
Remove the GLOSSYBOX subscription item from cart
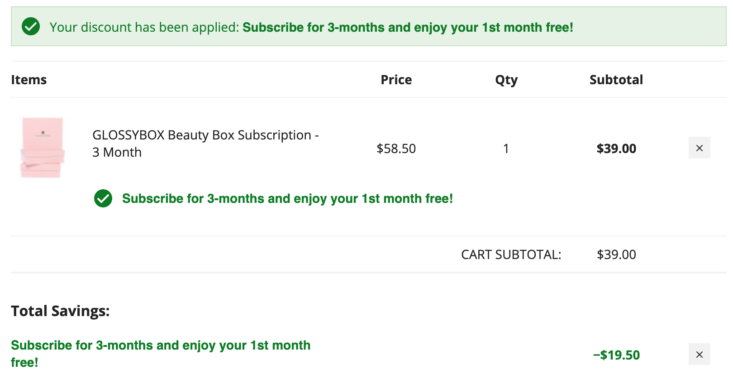699,148
